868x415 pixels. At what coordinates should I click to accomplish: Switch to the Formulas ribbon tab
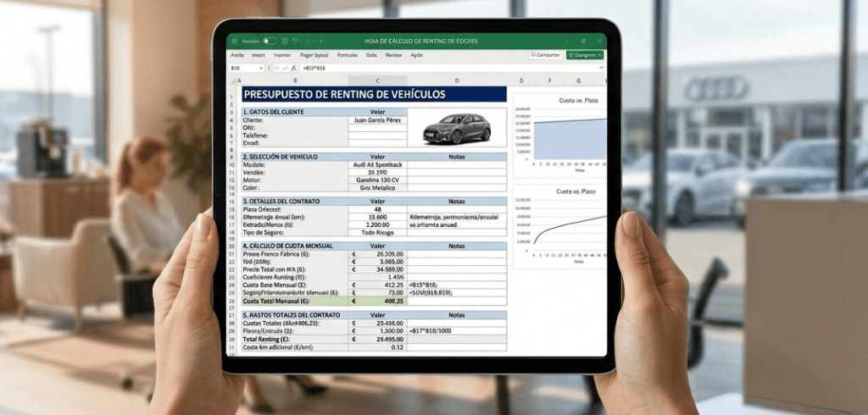click(x=347, y=54)
